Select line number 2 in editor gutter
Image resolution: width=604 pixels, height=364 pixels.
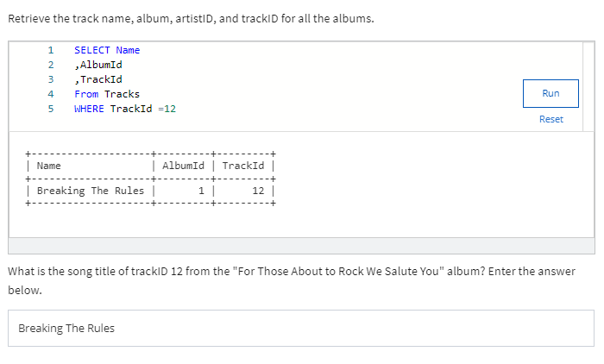[51, 65]
